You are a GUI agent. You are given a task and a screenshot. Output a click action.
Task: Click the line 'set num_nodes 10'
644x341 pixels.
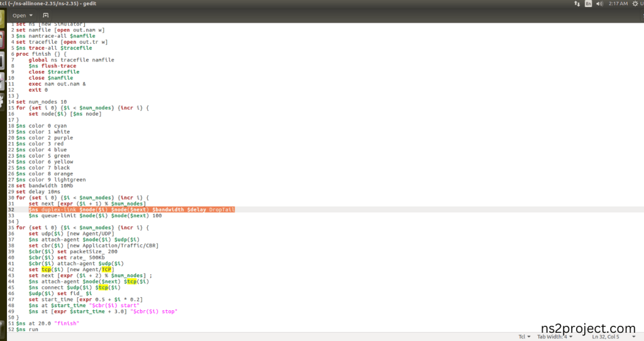(41, 102)
